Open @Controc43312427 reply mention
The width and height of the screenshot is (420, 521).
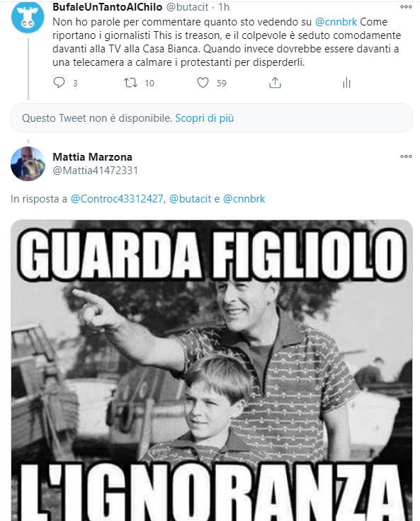[117, 199]
